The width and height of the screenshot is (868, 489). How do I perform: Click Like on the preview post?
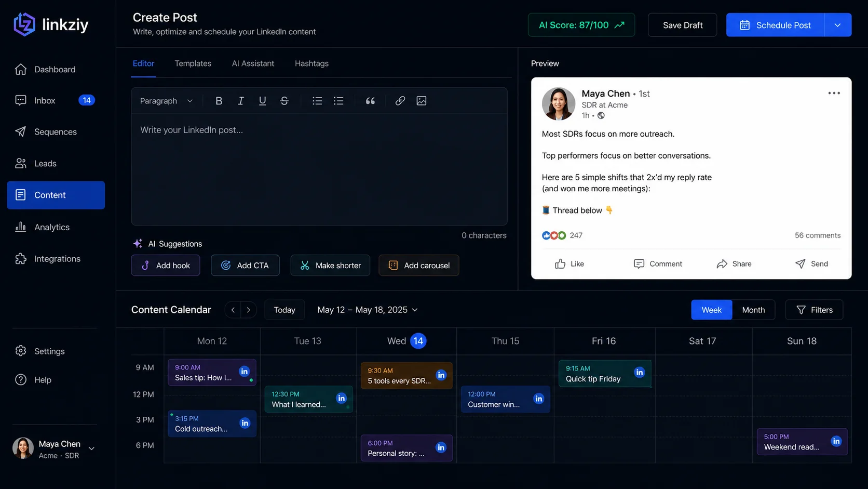(569, 264)
